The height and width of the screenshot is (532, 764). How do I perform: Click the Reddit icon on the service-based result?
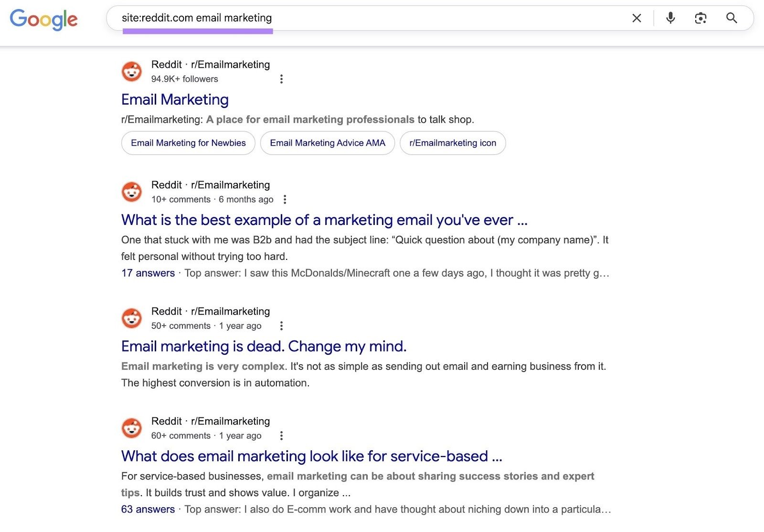pyautogui.click(x=131, y=428)
